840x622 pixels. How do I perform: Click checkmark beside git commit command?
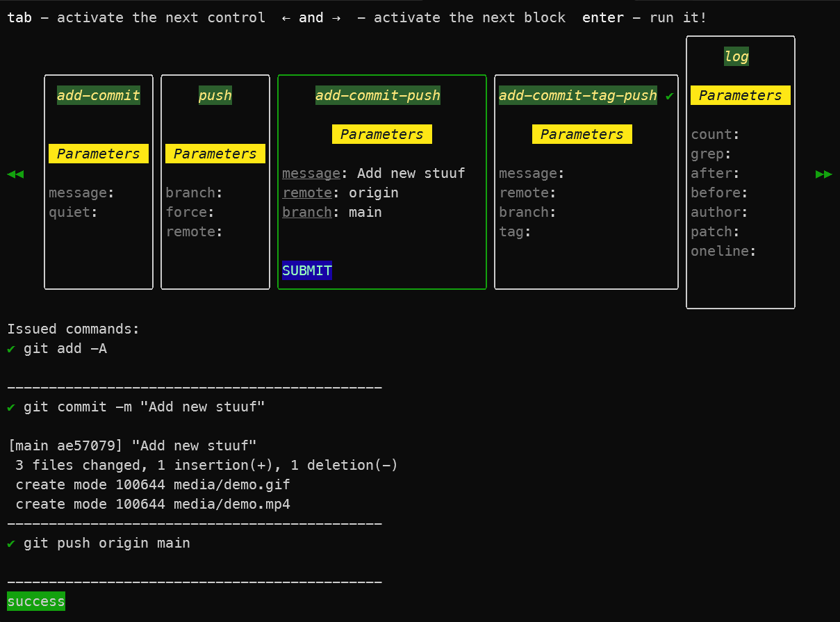[x=11, y=407]
